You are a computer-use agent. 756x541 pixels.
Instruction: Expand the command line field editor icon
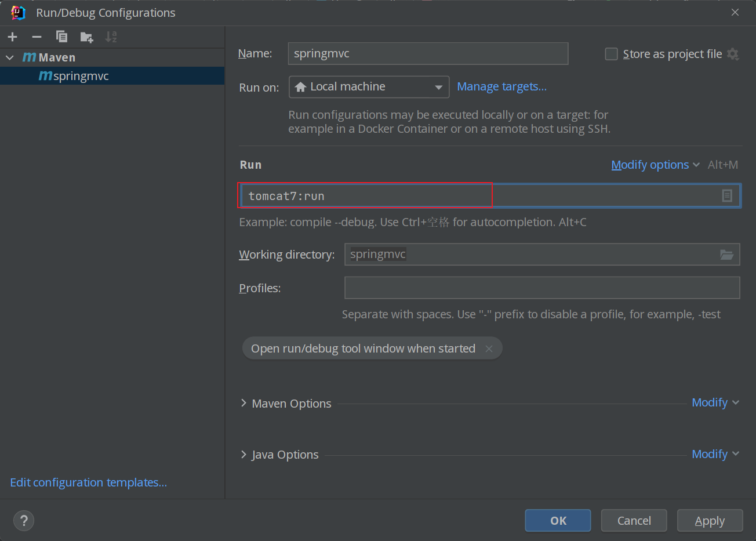[727, 196]
